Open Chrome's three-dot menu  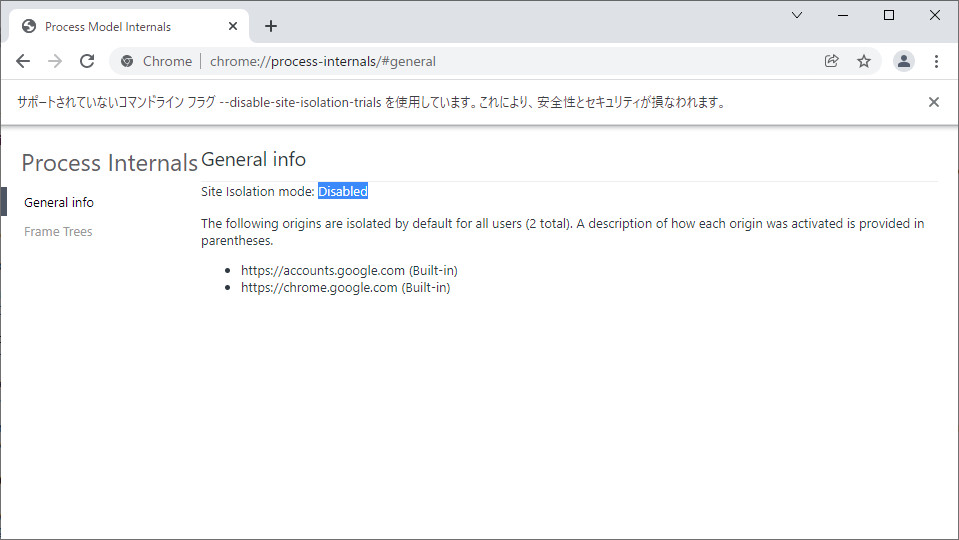tap(936, 61)
